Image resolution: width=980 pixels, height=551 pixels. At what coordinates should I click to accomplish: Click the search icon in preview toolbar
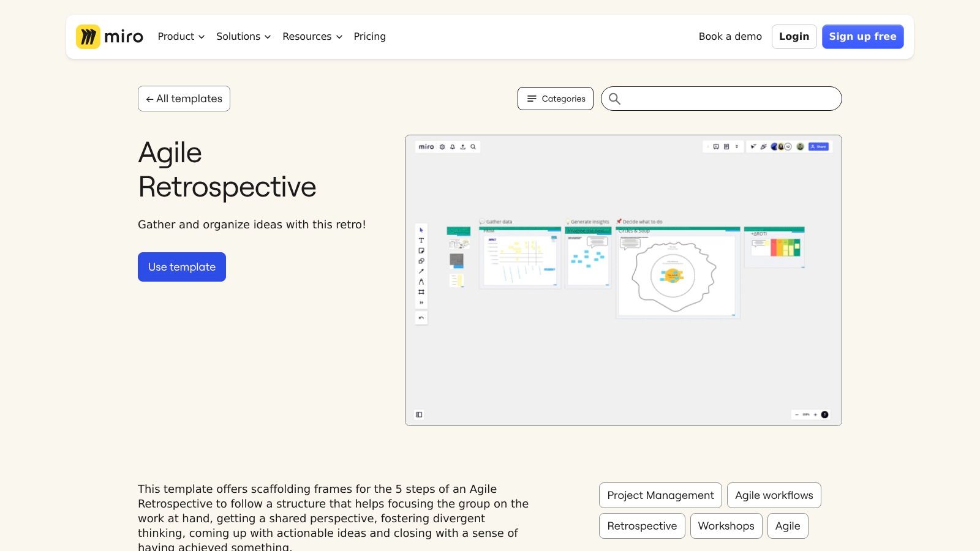pos(473,147)
